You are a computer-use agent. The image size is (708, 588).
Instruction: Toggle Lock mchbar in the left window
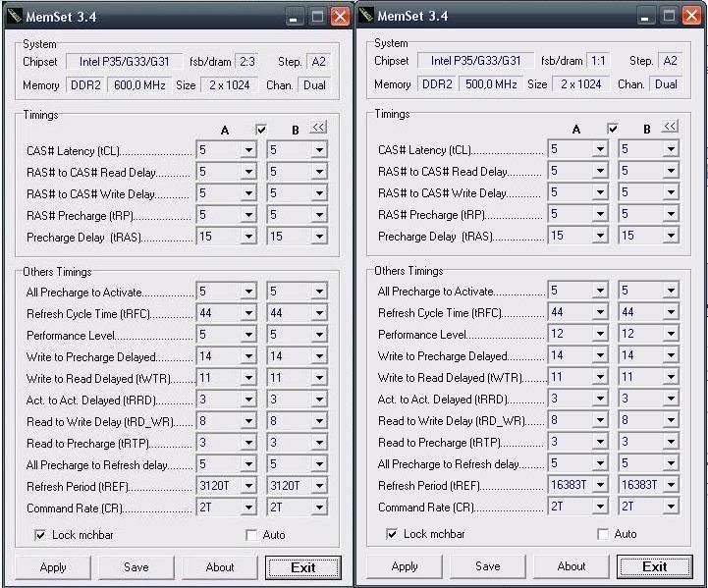click(40, 535)
